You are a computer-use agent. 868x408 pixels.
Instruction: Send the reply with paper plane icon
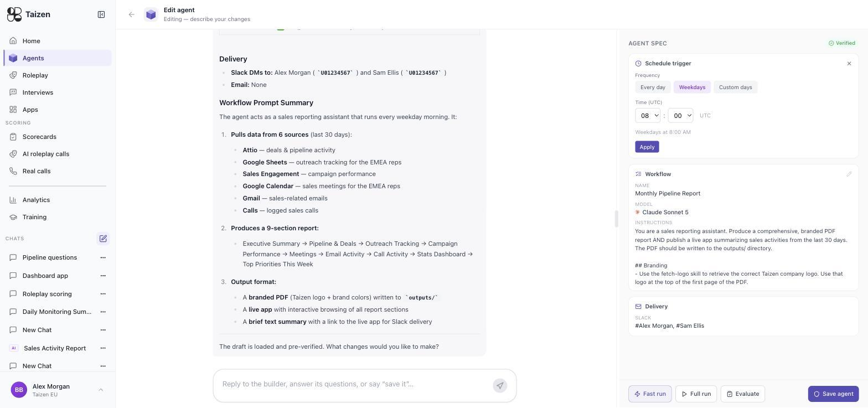(500, 386)
